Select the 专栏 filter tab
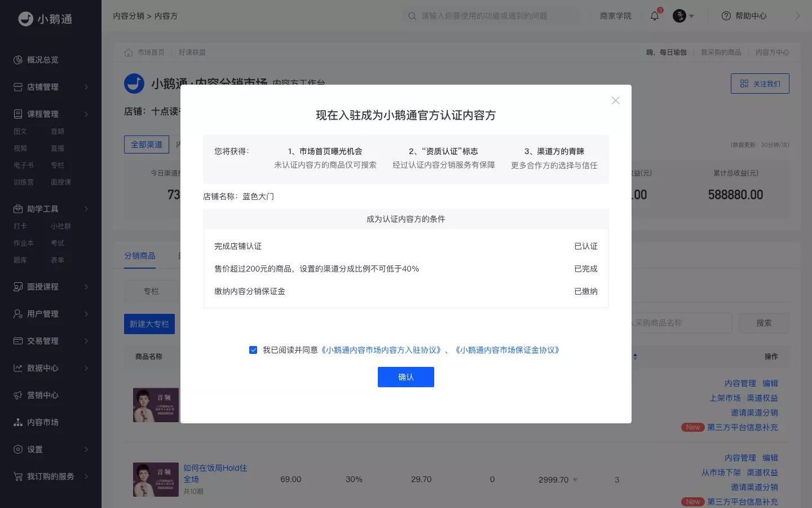Viewport: 812px width, 508px height. 151,291
